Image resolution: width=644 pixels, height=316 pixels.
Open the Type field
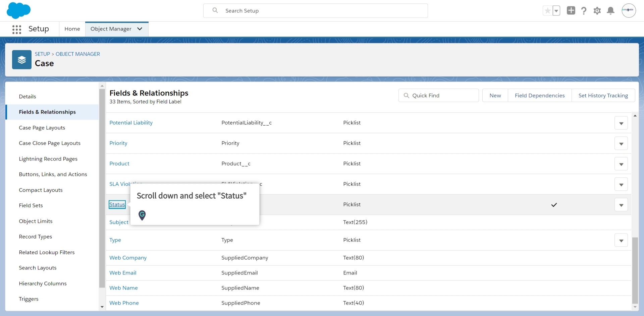pyautogui.click(x=115, y=240)
